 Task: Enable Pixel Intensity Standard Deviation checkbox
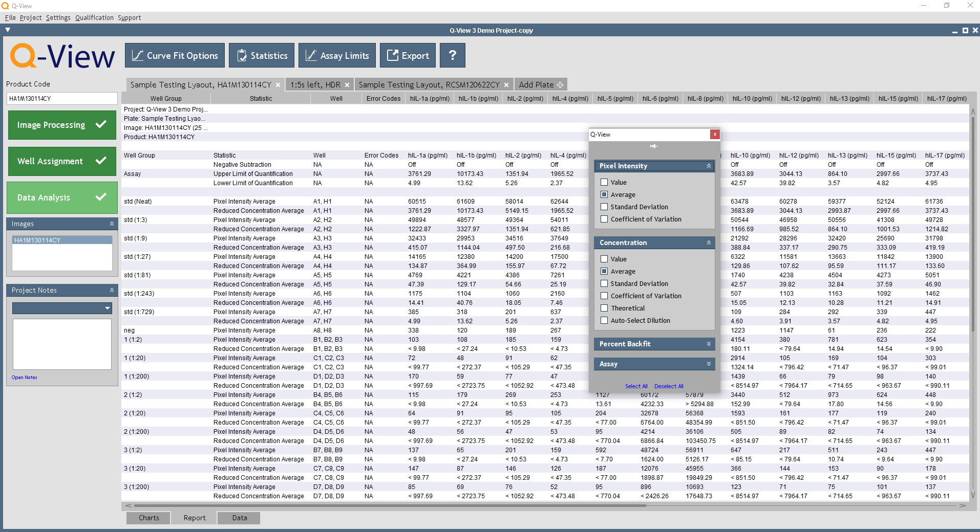[604, 207]
